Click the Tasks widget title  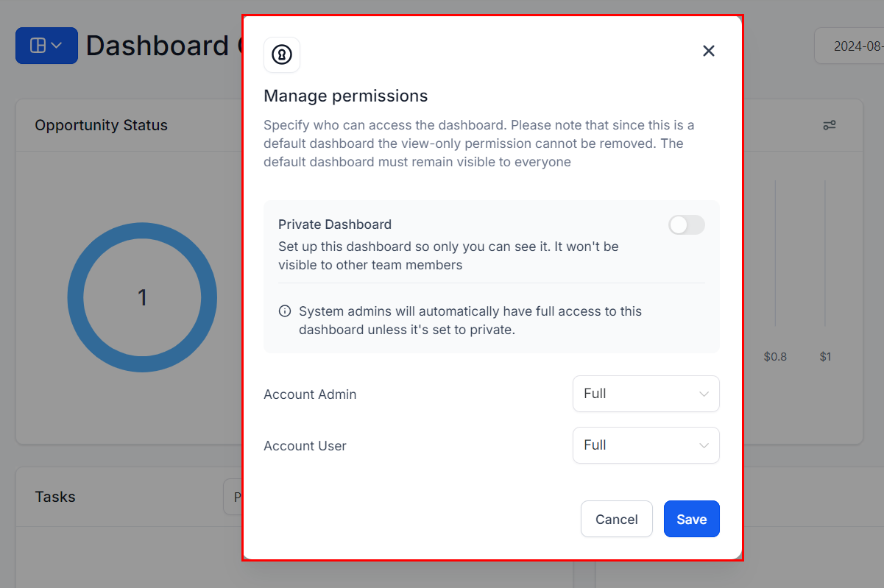click(x=55, y=497)
